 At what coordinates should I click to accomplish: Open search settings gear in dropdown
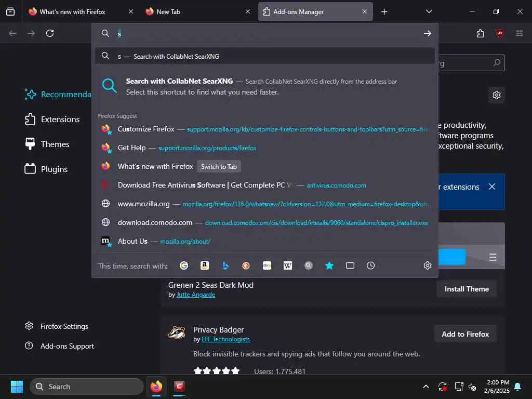[x=428, y=265]
